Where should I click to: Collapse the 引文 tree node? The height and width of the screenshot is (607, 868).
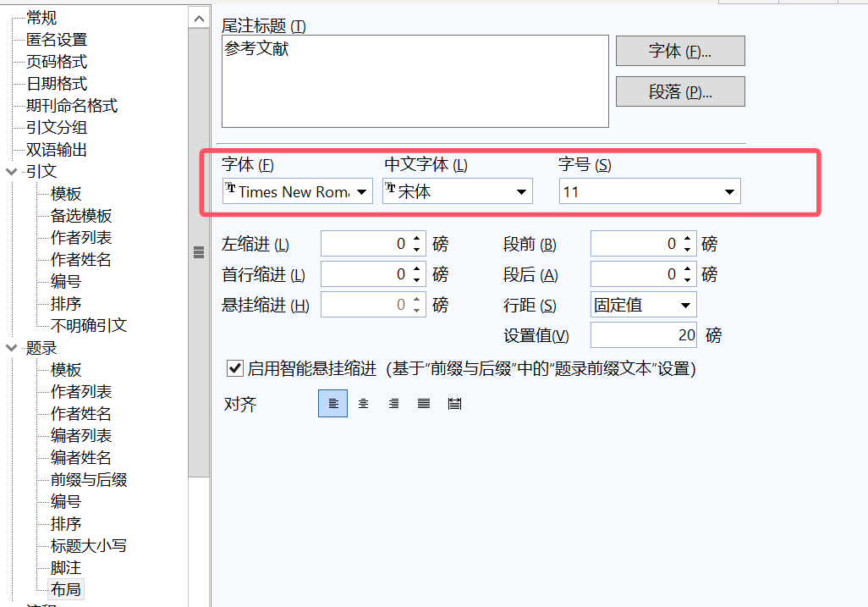[11, 172]
